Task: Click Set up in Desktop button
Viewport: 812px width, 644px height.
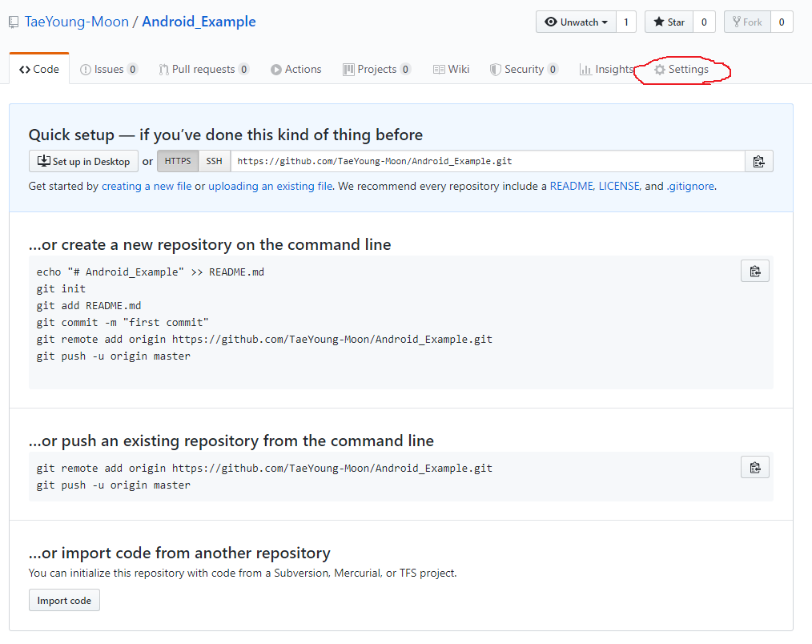Action: pyautogui.click(x=83, y=161)
